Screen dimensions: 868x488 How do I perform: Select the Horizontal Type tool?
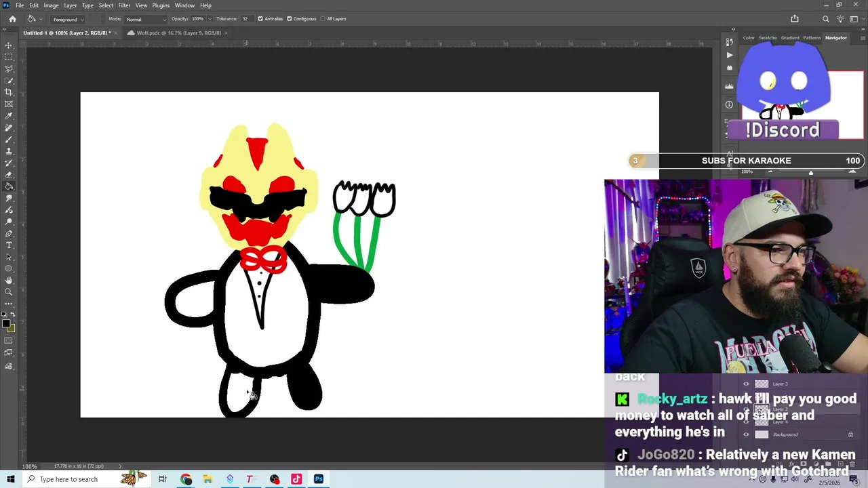[x=9, y=245]
